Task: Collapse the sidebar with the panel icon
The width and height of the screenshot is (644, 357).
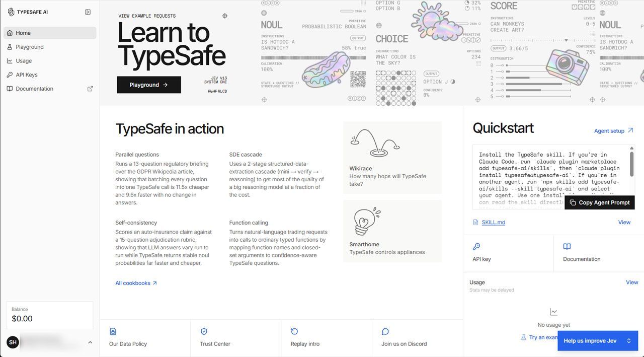Action: click(88, 12)
